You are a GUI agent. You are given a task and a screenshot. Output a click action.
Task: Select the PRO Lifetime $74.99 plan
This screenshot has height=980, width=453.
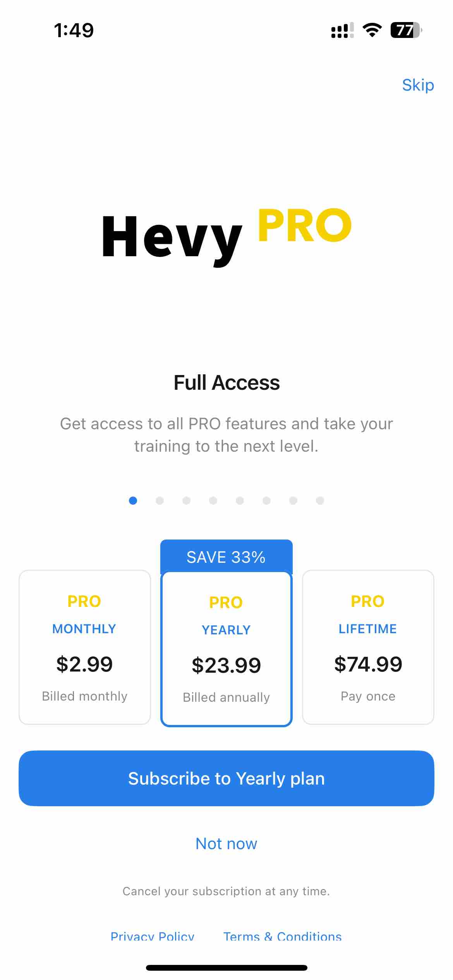tap(368, 647)
